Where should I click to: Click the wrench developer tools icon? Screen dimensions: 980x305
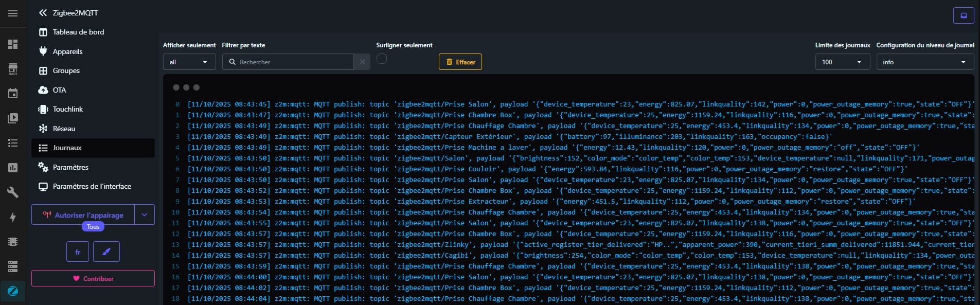point(13,192)
